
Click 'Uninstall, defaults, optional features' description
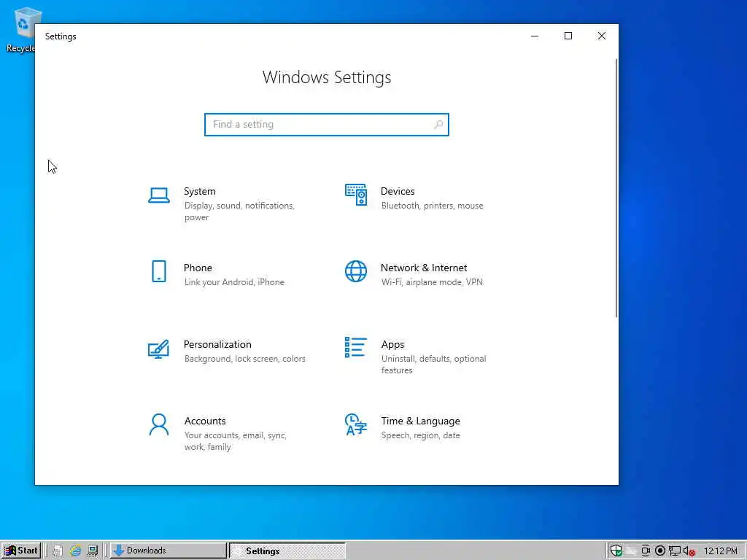(433, 365)
